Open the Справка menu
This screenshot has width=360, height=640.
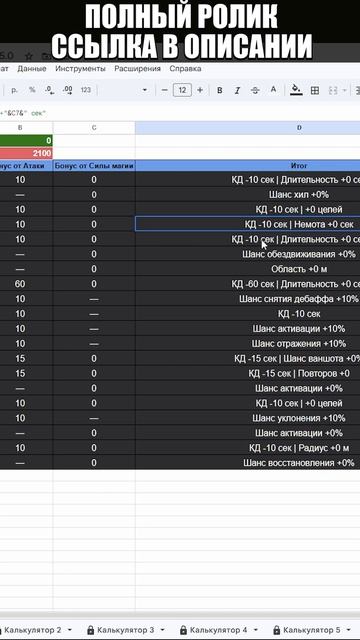click(x=185, y=69)
